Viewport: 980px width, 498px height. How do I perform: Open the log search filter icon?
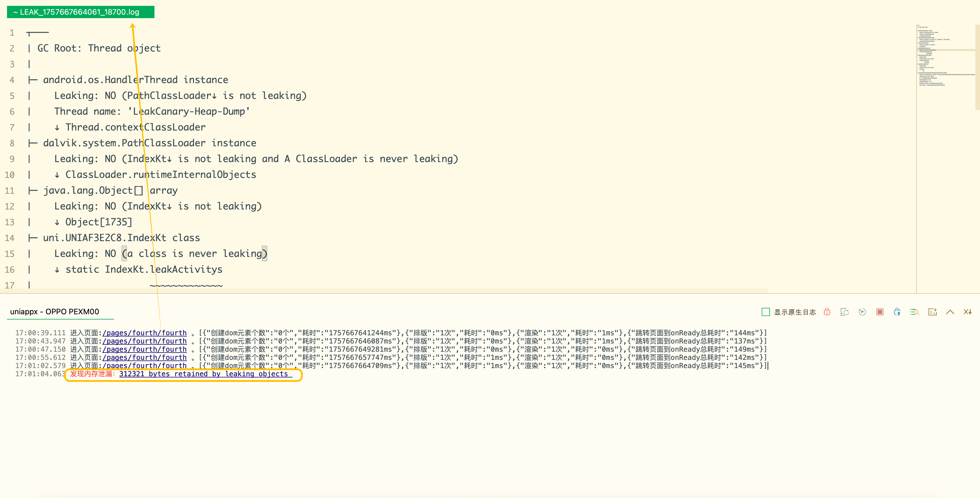click(914, 312)
